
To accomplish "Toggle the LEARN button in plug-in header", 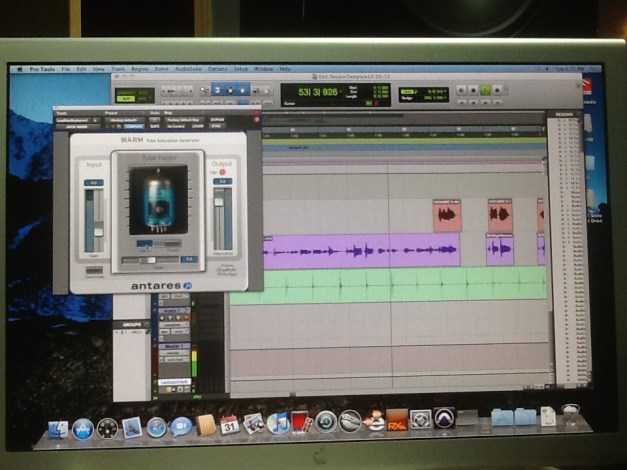I will (x=198, y=126).
